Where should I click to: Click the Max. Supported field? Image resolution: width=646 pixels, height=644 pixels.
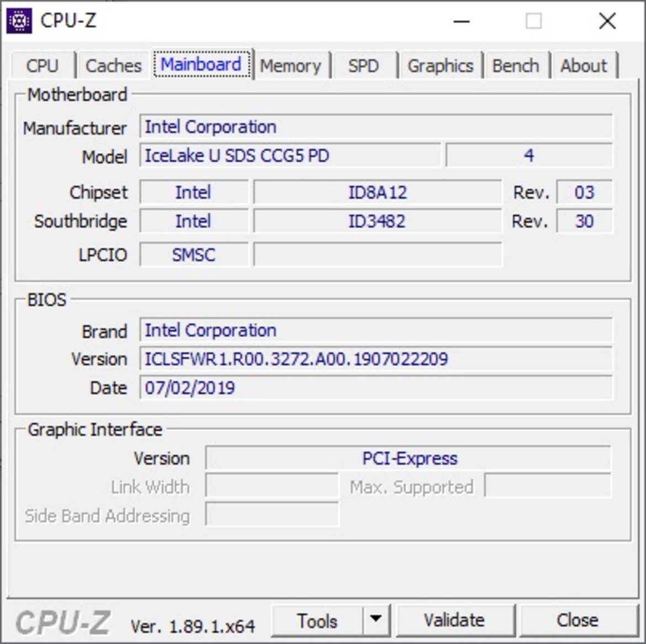coord(548,486)
